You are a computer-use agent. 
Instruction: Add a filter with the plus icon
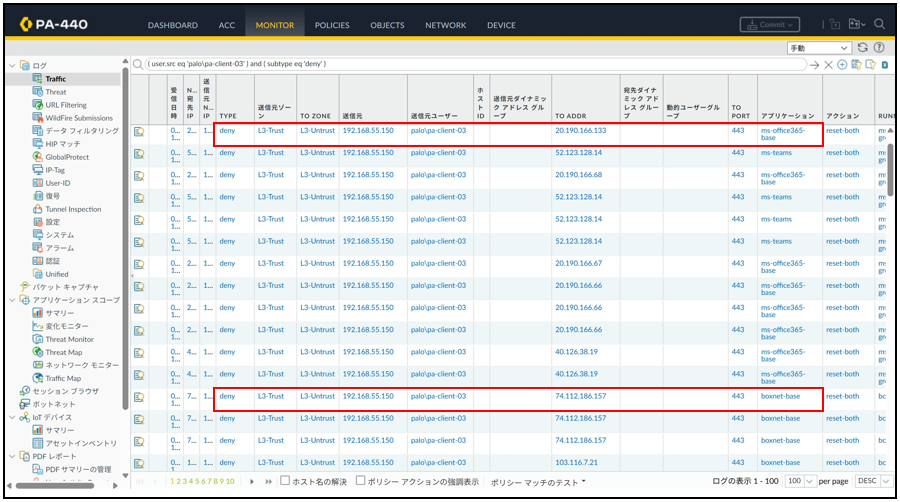click(842, 65)
